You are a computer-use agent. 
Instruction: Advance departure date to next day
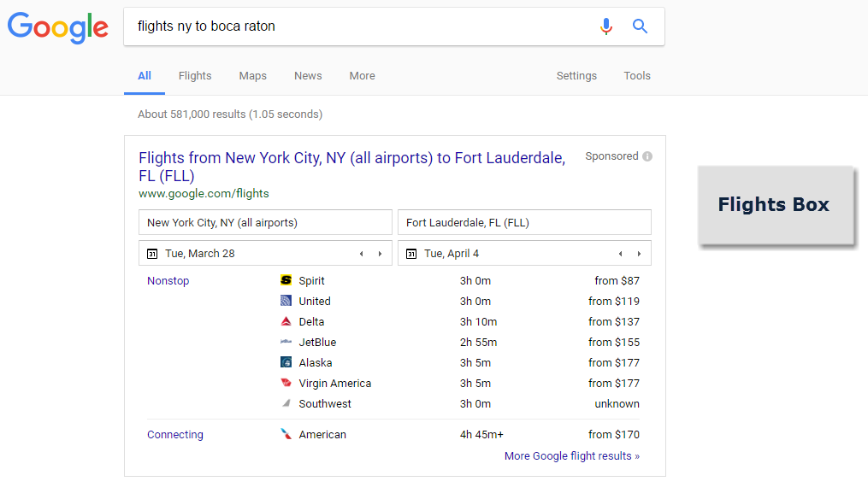point(380,254)
